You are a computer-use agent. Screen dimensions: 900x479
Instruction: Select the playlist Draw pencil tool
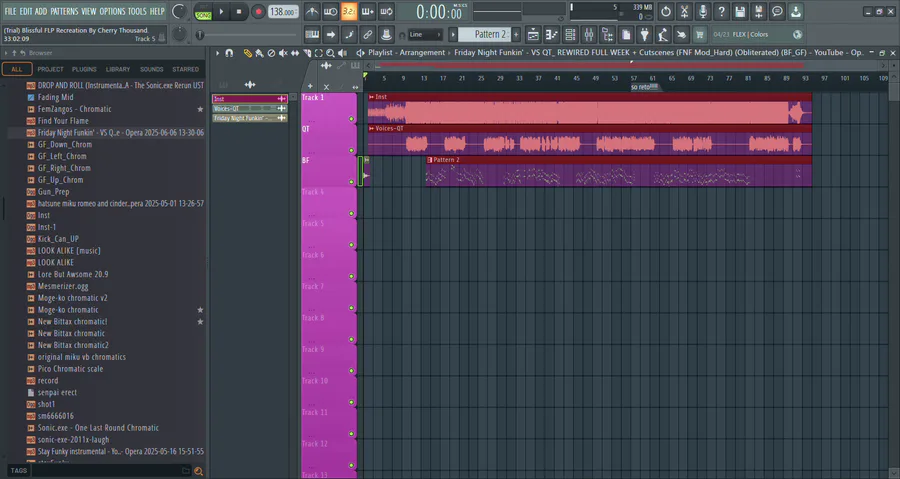[x=247, y=53]
